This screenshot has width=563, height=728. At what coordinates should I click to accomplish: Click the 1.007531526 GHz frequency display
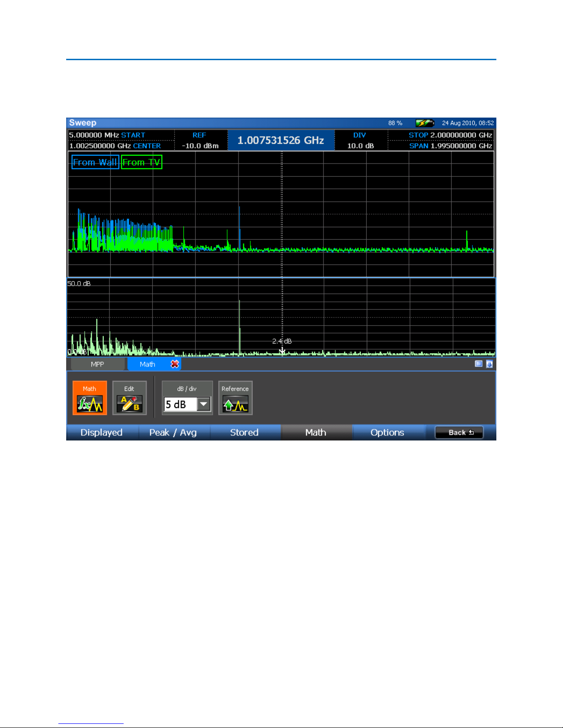click(281, 140)
